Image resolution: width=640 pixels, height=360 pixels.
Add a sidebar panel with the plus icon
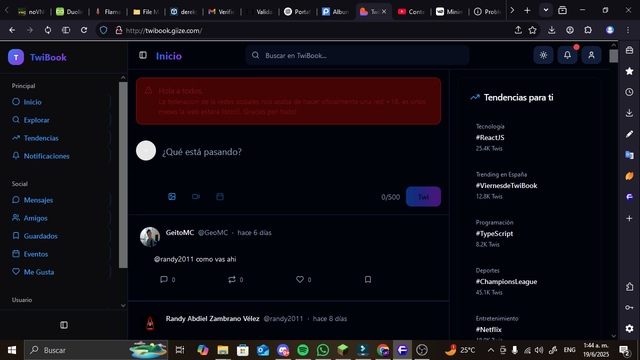pyautogui.click(x=629, y=219)
